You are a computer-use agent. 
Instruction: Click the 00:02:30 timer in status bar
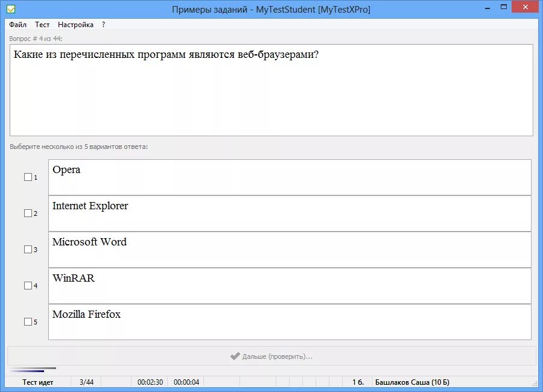(x=150, y=382)
